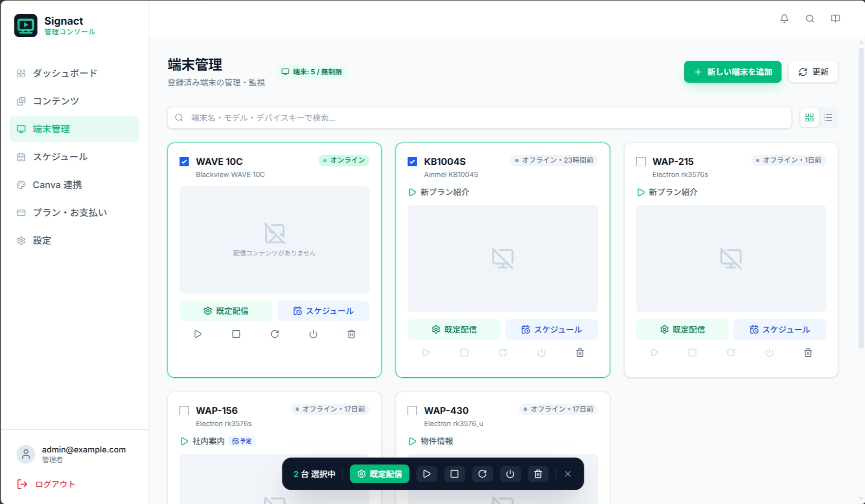Click the search magnifier icon in the header
Viewport: 865px width, 504px height.
810,19
